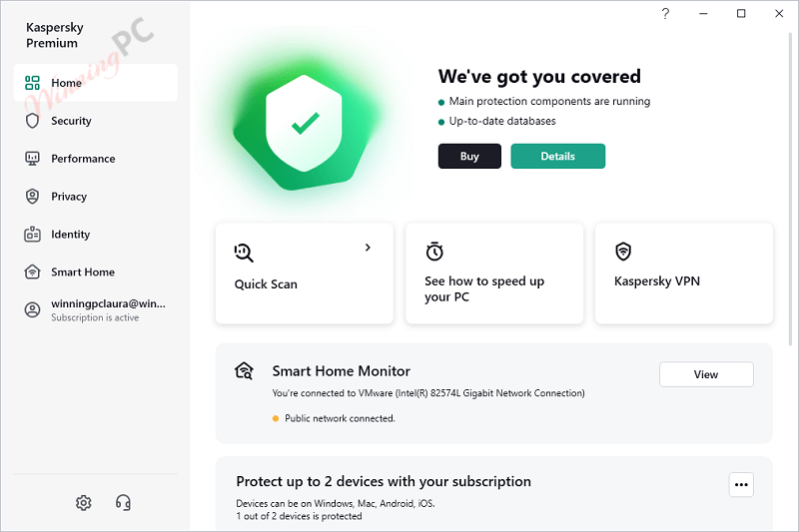This screenshot has width=799, height=532.
Task: Go to the Home section
Action: [x=95, y=83]
